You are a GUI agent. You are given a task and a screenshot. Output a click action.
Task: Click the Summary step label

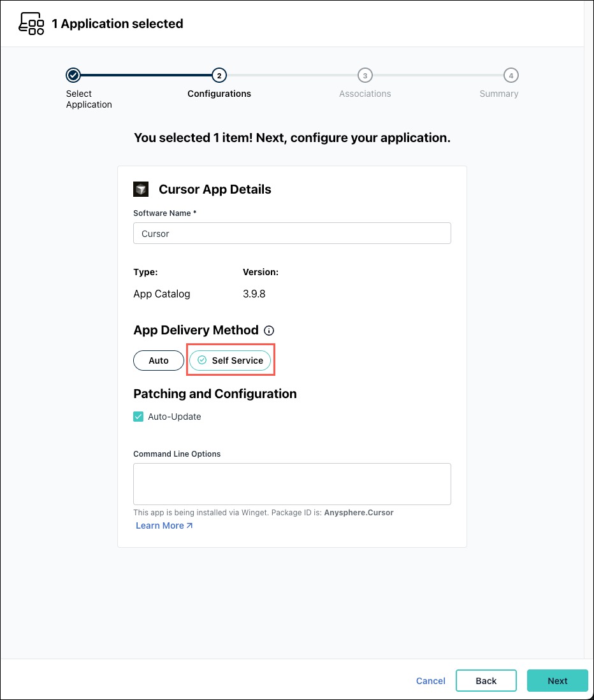point(499,94)
